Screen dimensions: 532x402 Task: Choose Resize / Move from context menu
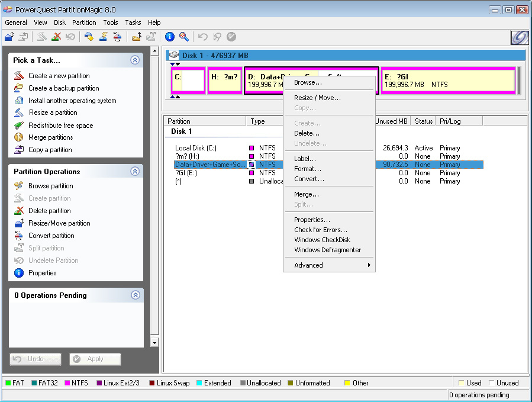(x=329, y=98)
